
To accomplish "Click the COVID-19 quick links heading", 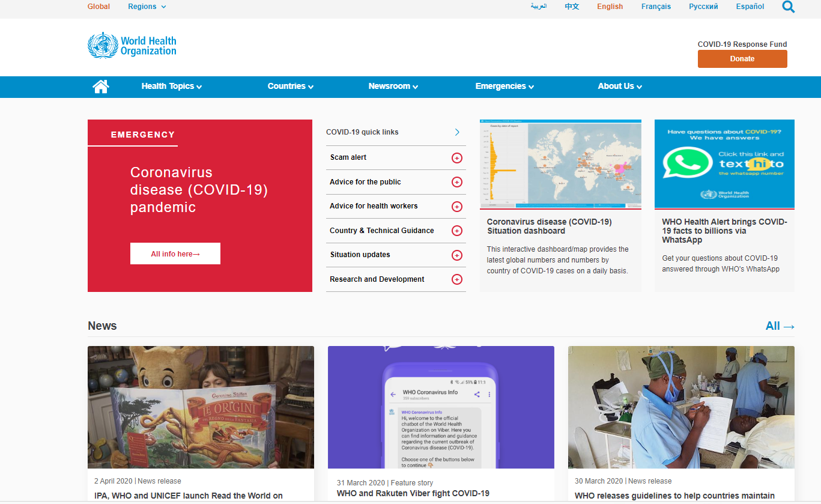I will 362,132.
